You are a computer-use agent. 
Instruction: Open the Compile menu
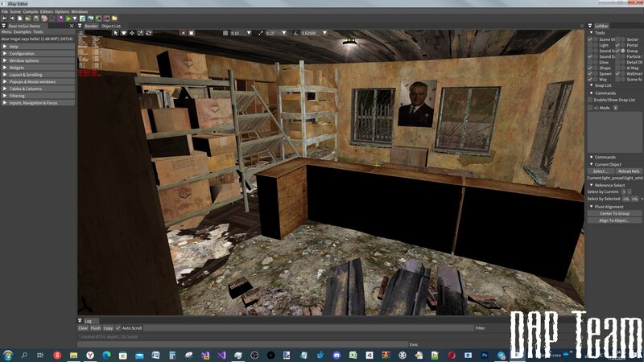coord(30,12)
